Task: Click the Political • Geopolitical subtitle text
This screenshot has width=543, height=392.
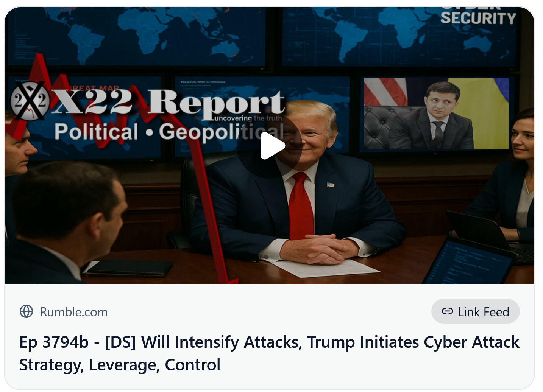Action: [x=169, y=132]
